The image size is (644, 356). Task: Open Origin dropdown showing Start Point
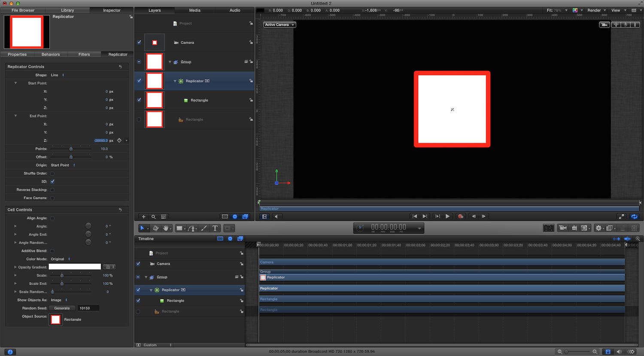pyautogui.click(x=63, y=165)
